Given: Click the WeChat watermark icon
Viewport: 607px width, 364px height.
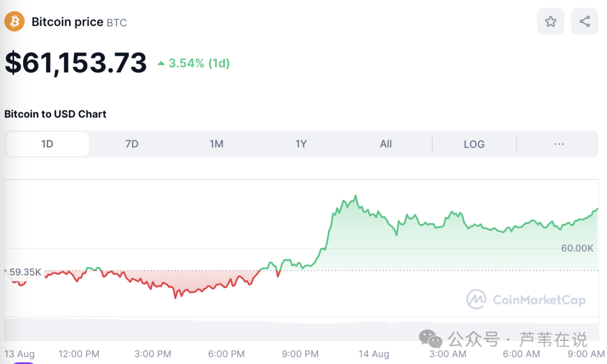Looking at the screenshot, I should click(432, 339).
